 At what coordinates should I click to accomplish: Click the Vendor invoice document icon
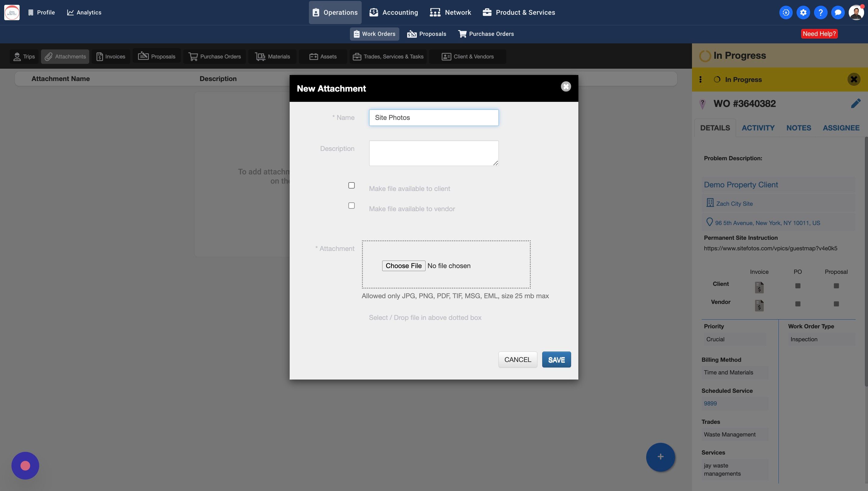click(x=759, y=305)
